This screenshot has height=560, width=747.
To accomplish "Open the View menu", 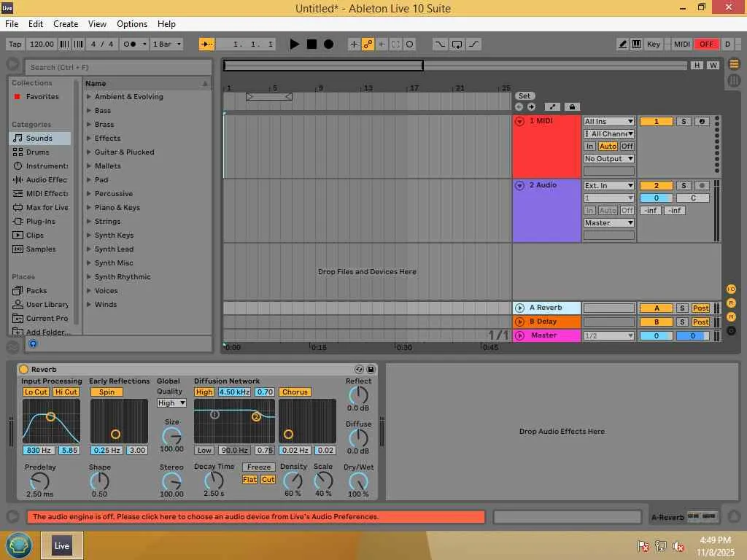I will click(x=97, y=24).
